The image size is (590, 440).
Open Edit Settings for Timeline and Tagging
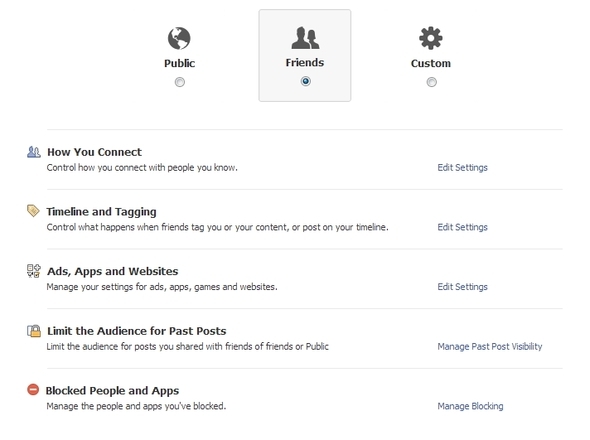click(462, 227)
